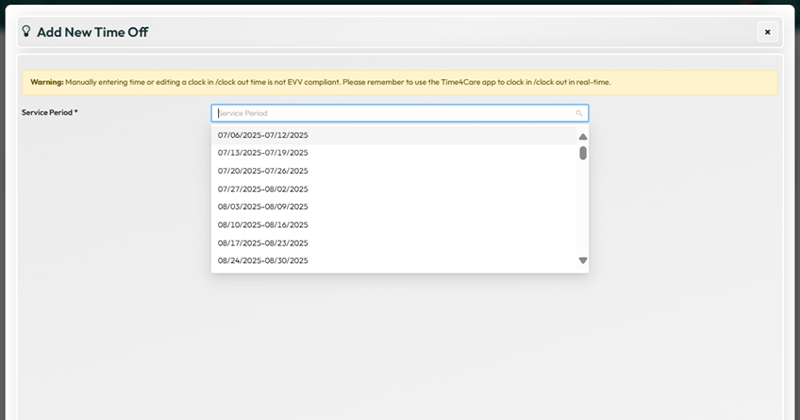Close the Add New Time Off dialog
The image size is (800, 420).
(767, 32)
